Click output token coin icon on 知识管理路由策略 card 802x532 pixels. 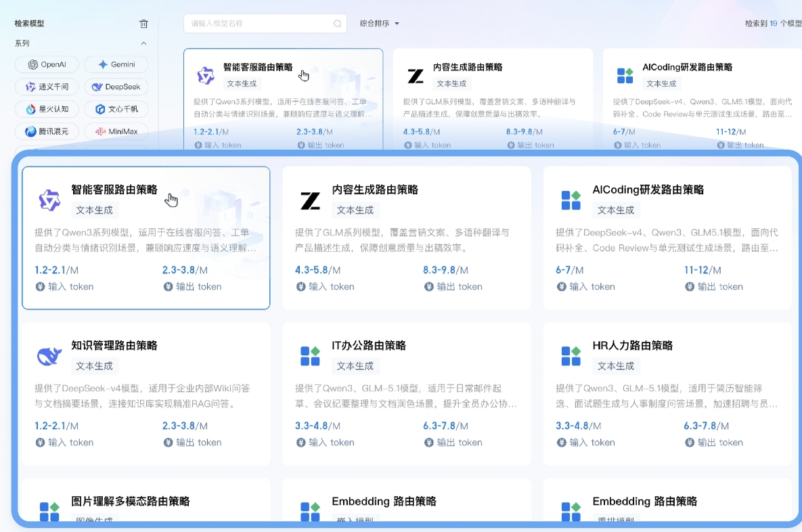(168, 443)
